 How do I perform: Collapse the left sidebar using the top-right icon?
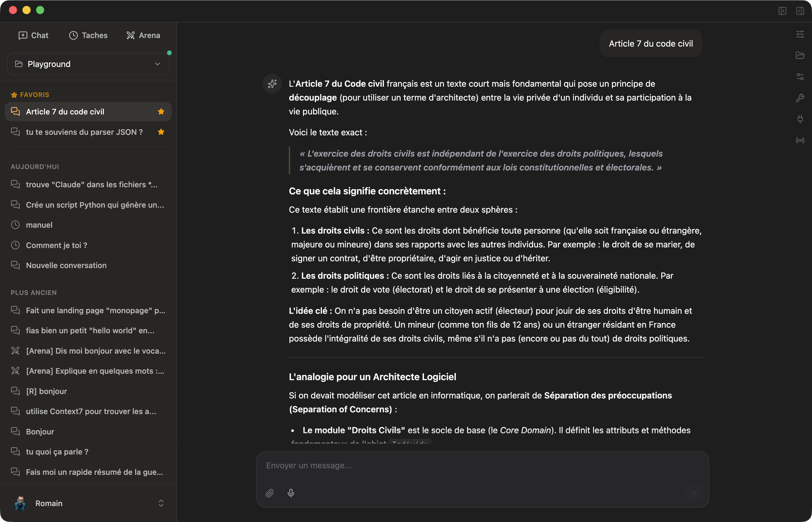click(782, 11)
